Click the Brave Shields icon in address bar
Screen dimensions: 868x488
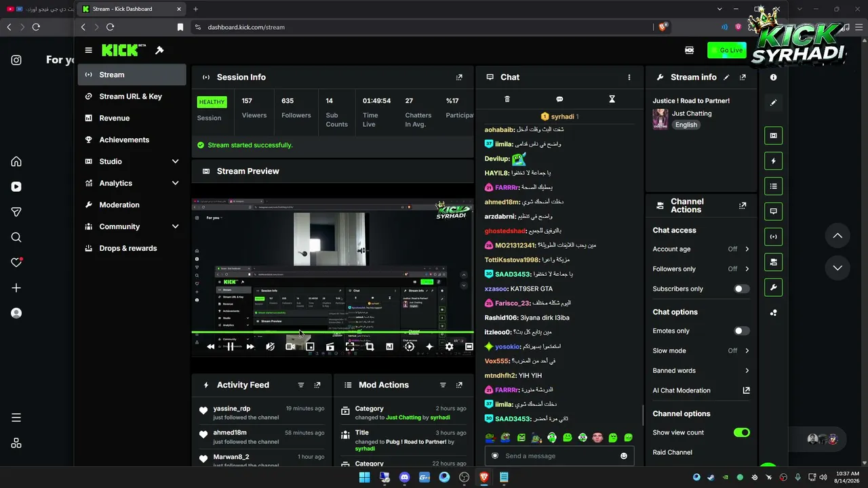663,27
